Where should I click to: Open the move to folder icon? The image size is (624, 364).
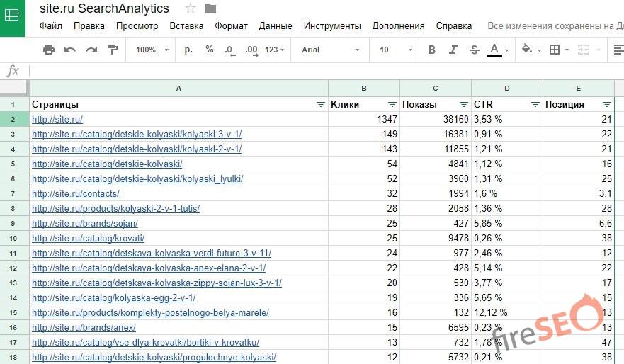[x=210, y=8]
